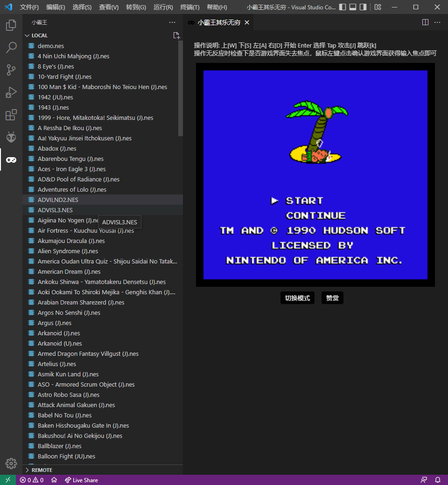Open the 转到(G) menu
The height and width of the screenshot is (485, 448).
(x=136, y=7)
